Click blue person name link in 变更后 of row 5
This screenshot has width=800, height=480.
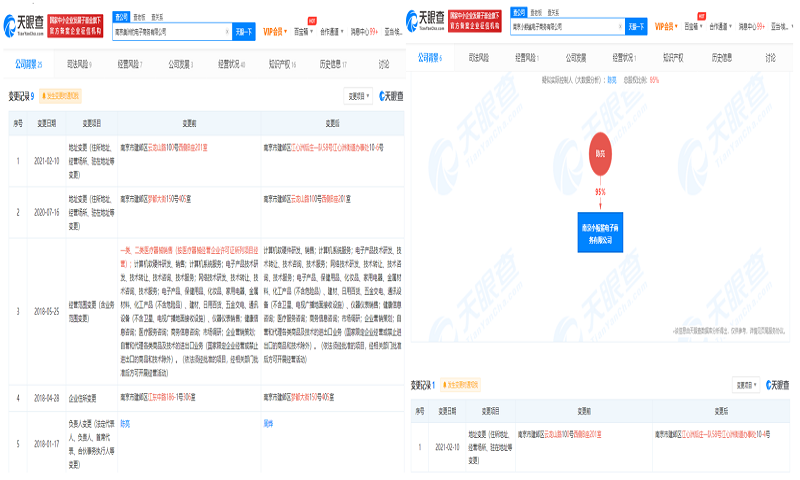[268, 424]
